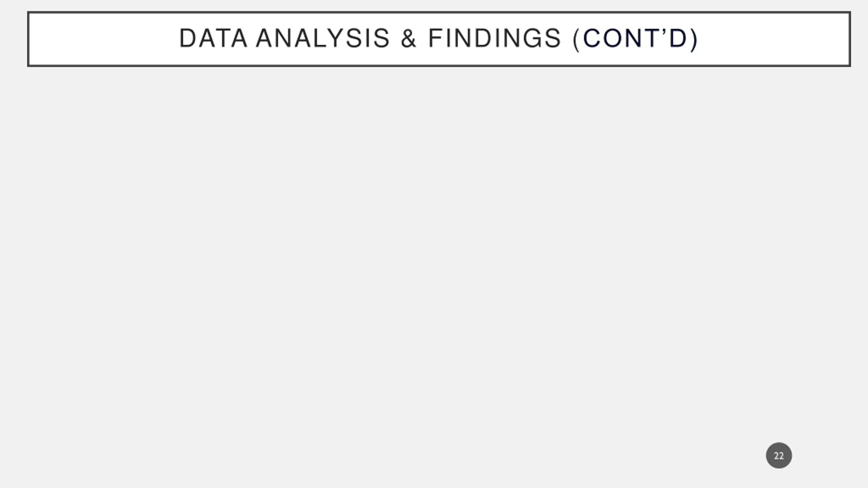Screen dimensions: 868x488
Task: Click the closing parenthesis in the title
Action: coord(694,39)
